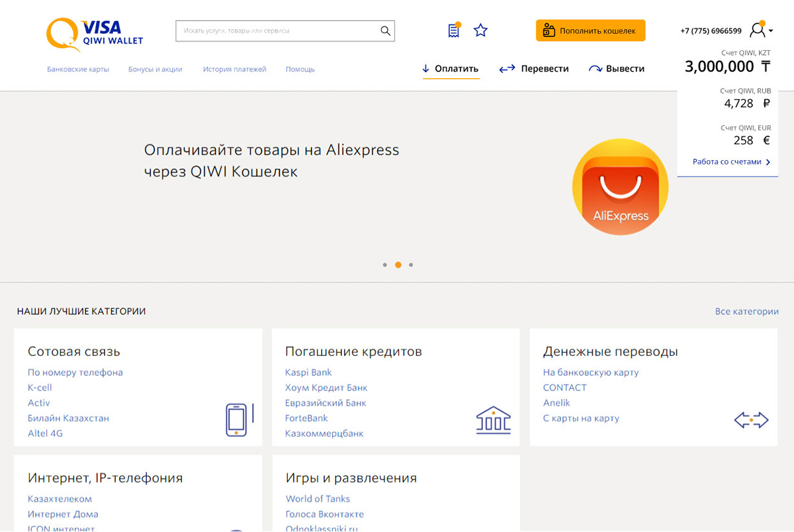794x532 pixels.
Task: Click Интернет, IP-телефония category heading
Action: point(105,478)
